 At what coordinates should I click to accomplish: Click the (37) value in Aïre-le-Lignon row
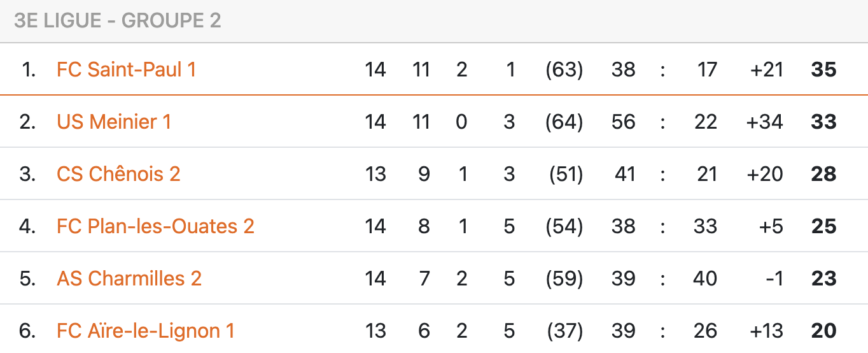[564, 331]
